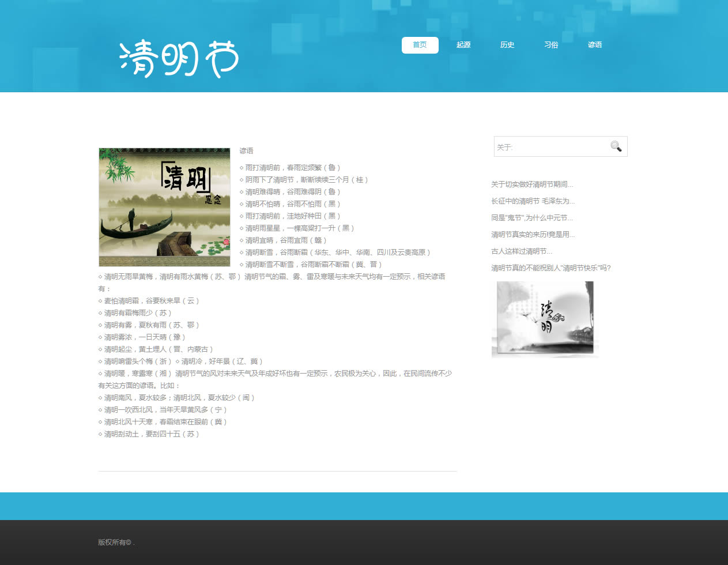This screenshot has width=728, height=565.
Task: Open article 清明节真实的来历!竟是用...
Action: pos(533,235)
